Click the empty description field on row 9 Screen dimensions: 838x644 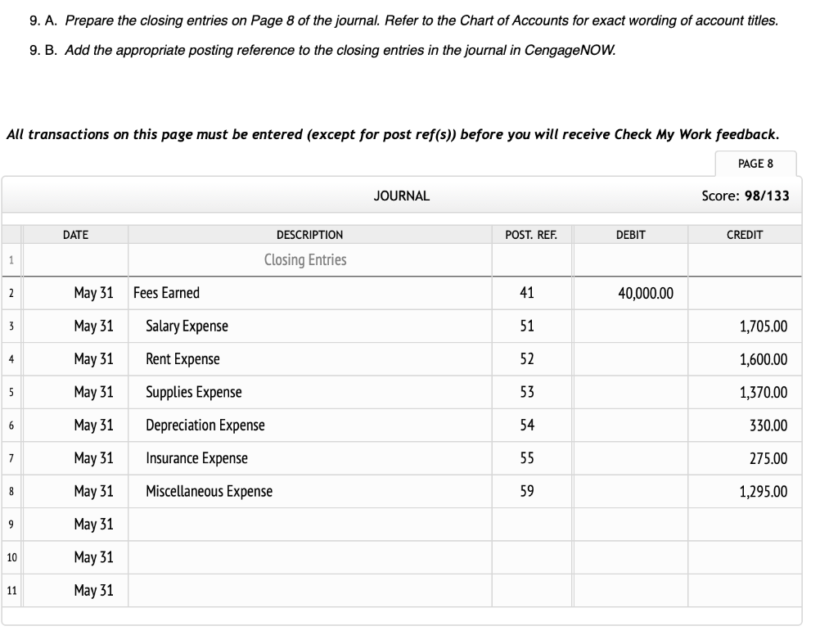(309, 524)
